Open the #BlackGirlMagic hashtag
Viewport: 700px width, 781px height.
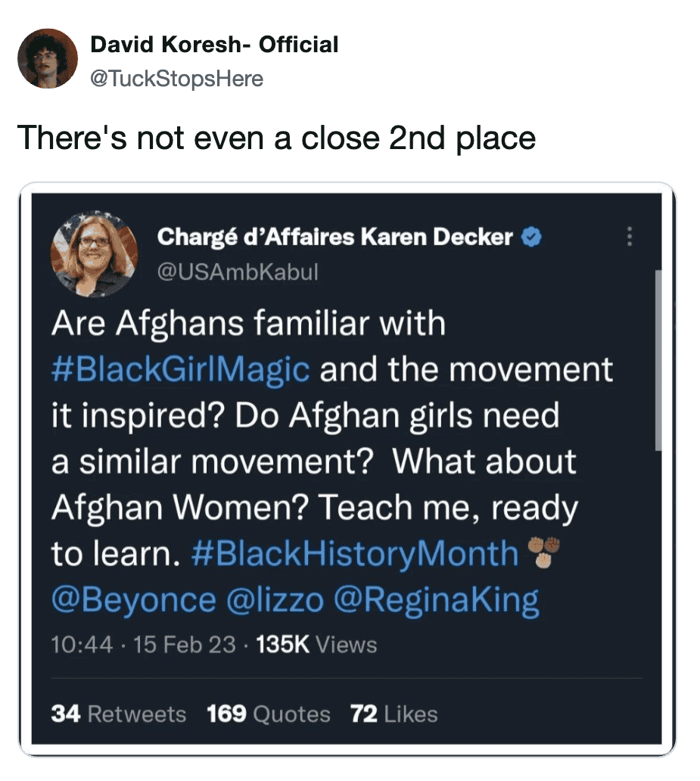(x=181, y=370)
